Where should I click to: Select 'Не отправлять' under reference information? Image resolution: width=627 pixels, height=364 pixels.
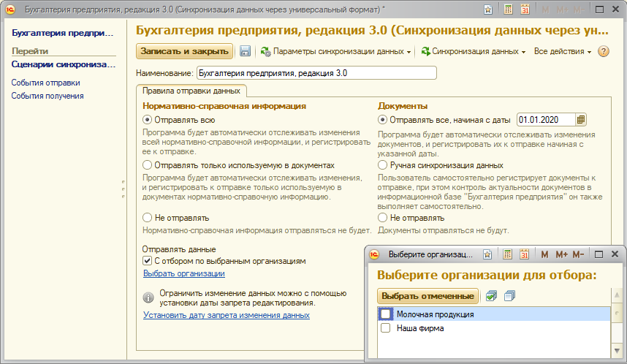147,218
